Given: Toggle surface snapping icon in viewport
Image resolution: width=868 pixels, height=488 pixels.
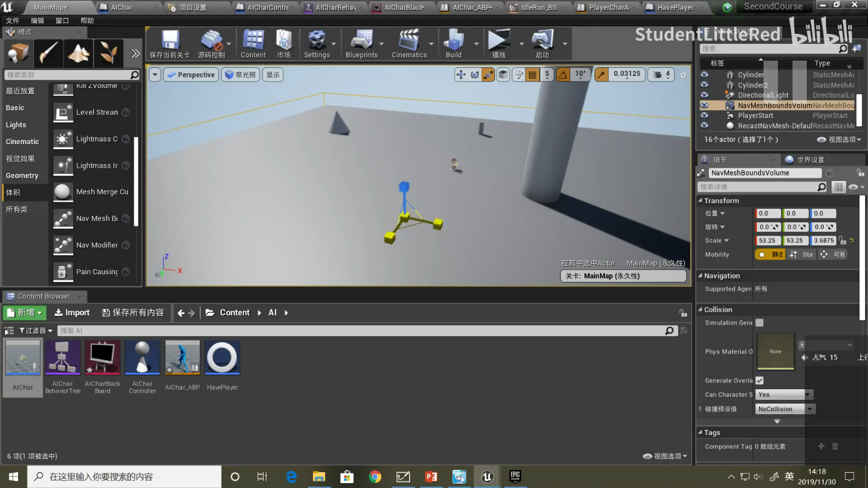Looking at the screenshot, I should (x=519, y=75).
